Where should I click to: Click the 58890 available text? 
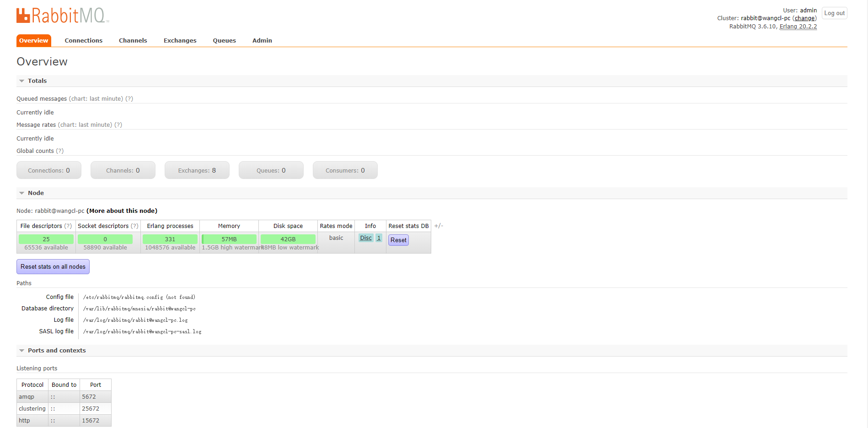click(x=105, y=248)
